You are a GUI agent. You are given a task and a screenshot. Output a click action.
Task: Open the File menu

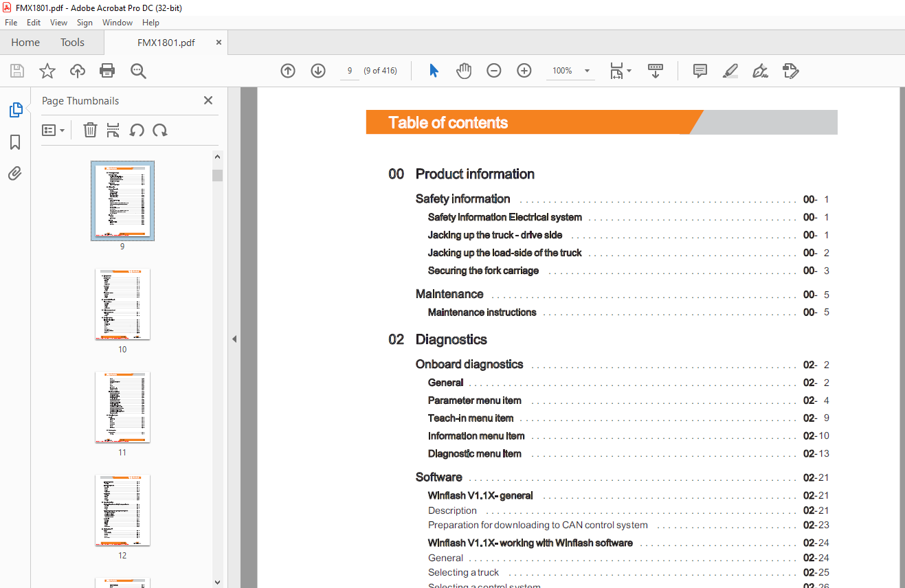[11, 23]
